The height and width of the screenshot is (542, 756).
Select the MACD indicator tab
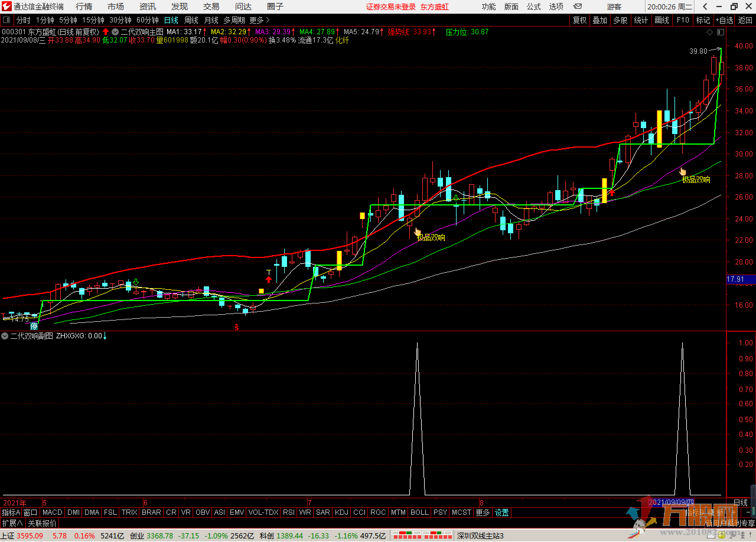point(52,512)
